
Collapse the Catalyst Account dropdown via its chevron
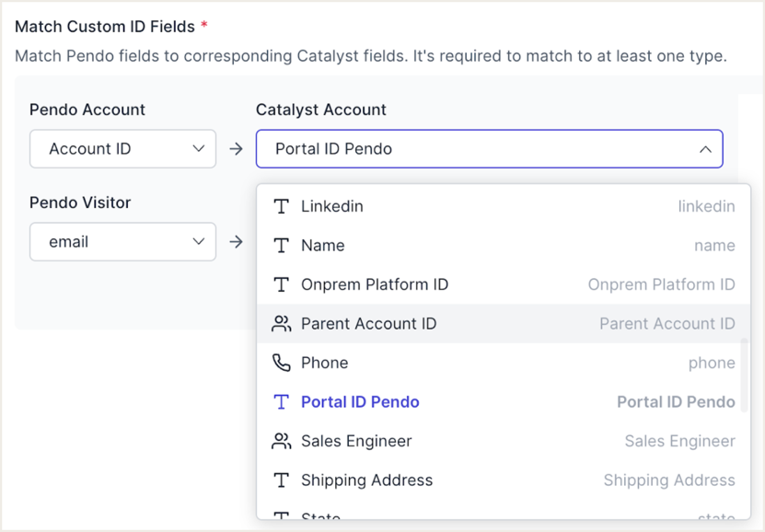(x=705, y=148)
